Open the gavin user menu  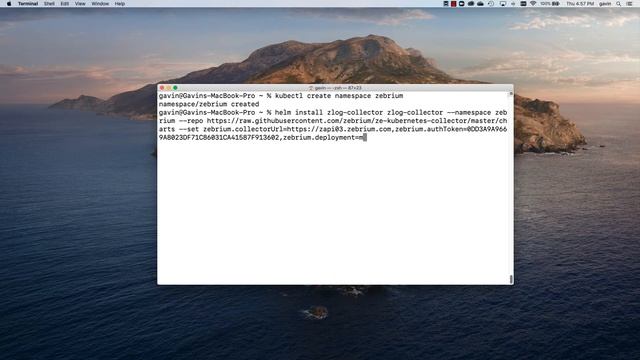605,4
